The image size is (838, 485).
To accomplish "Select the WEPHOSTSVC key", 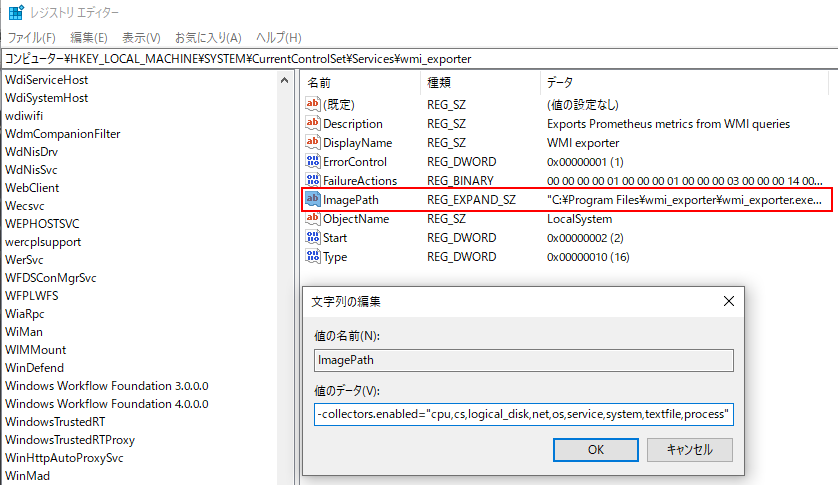I will (42, 224).
